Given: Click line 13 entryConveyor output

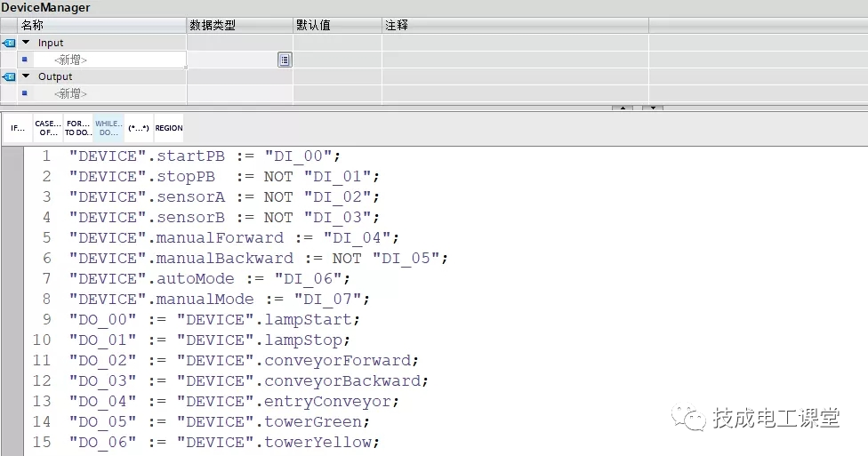Looking at the screenshot, I should 234,402.
